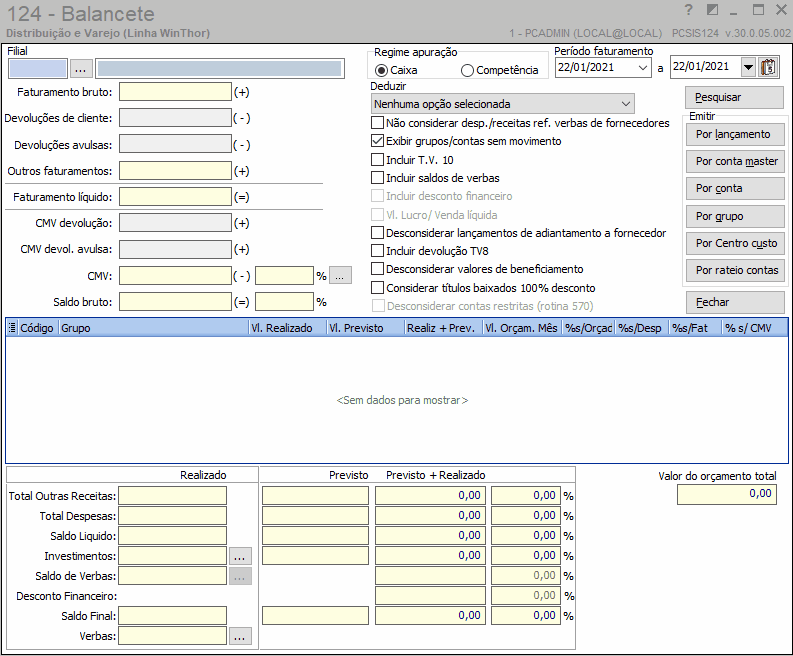The image size is (793, 656).
Task: Check Incluir devolução TV8
Action: (377, 251)
